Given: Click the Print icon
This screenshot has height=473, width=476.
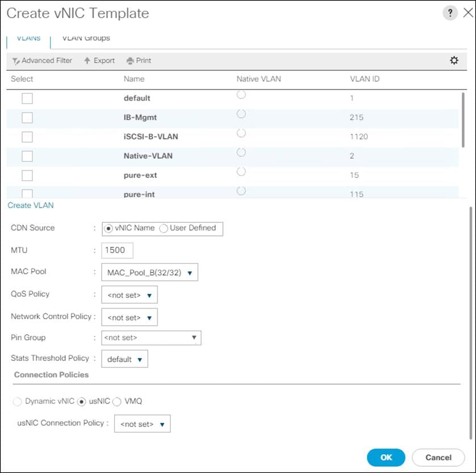Looking at the screenshot, I should click(130, 61).
